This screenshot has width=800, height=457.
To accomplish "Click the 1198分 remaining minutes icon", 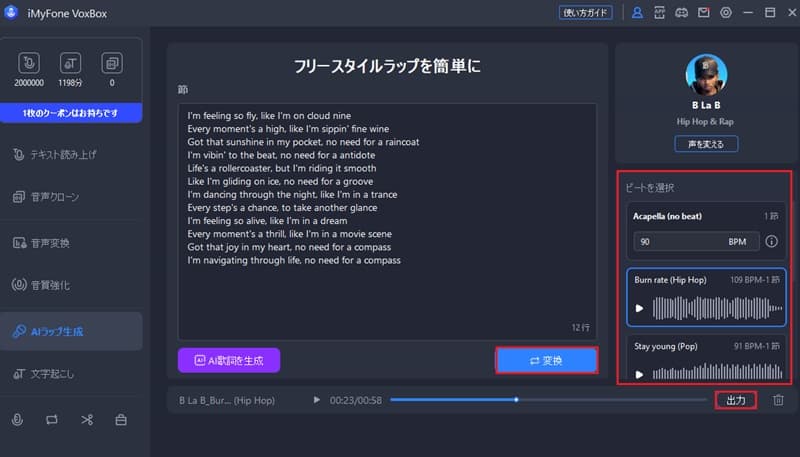I will (x=70, y=63).
